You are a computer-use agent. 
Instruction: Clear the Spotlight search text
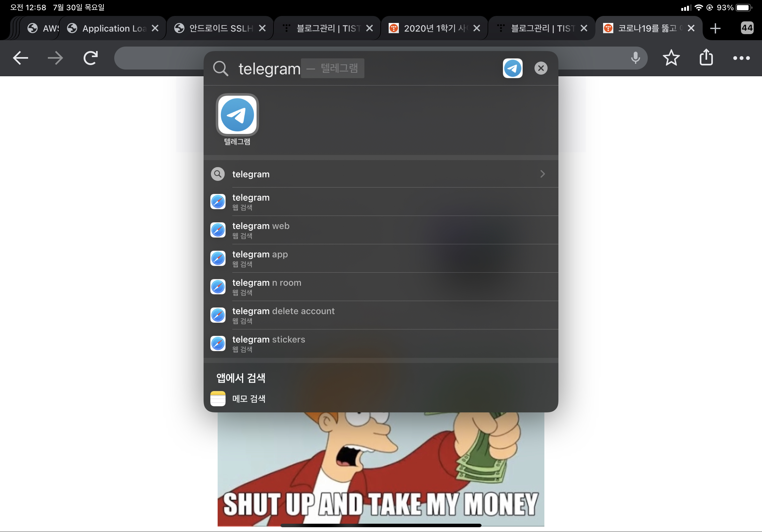coord(541,68)
